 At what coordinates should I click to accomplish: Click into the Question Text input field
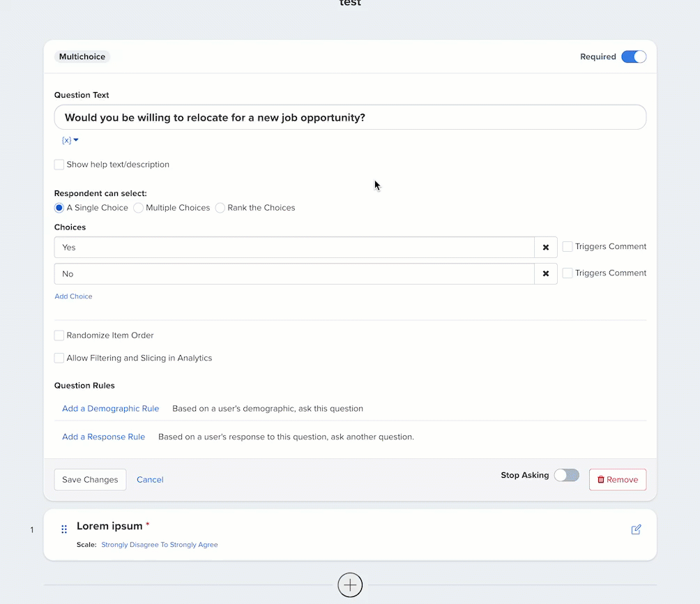pyautogui.click(x=350, y=118)
